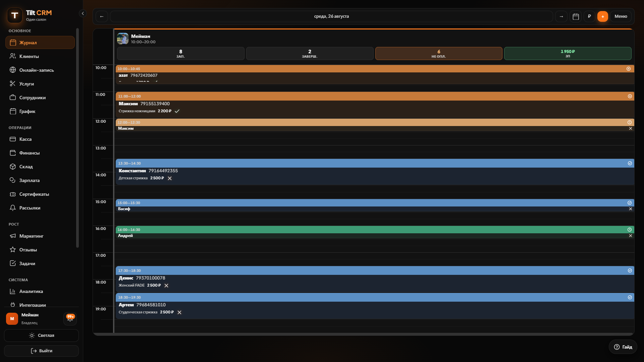This screenshot has height=362, width=644.
Task: Collapse the sidebar with chevron button
Action: coord(83,13)
